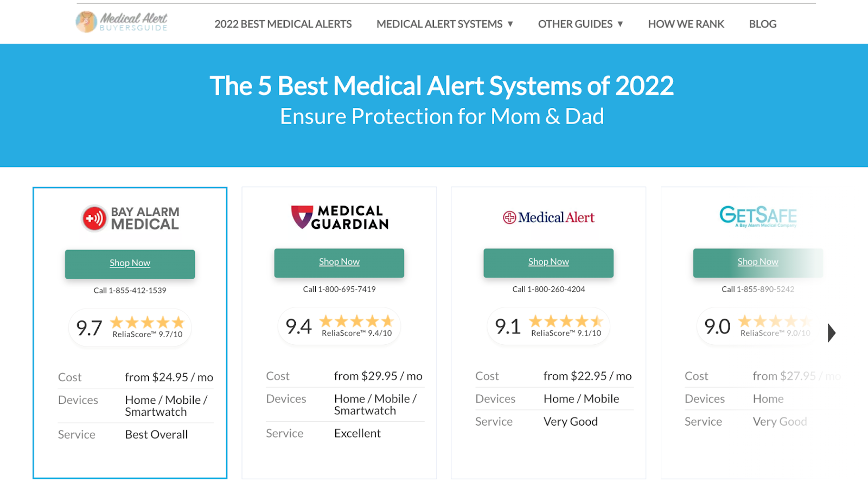The height and width of the screenshot is (501, 868).
Task: Expand the Other Guides dropdown
Action: 580,24
